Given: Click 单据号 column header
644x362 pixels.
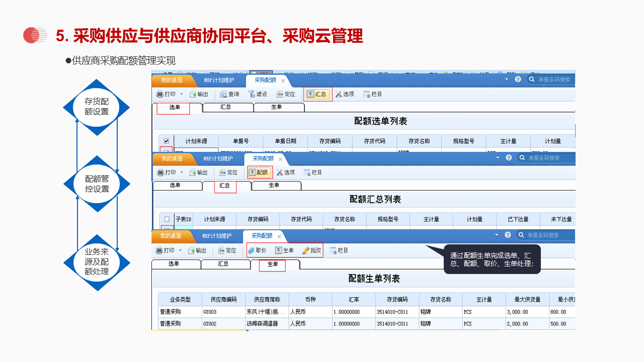Looking at the screenshot, I should (x=240, y=141).
